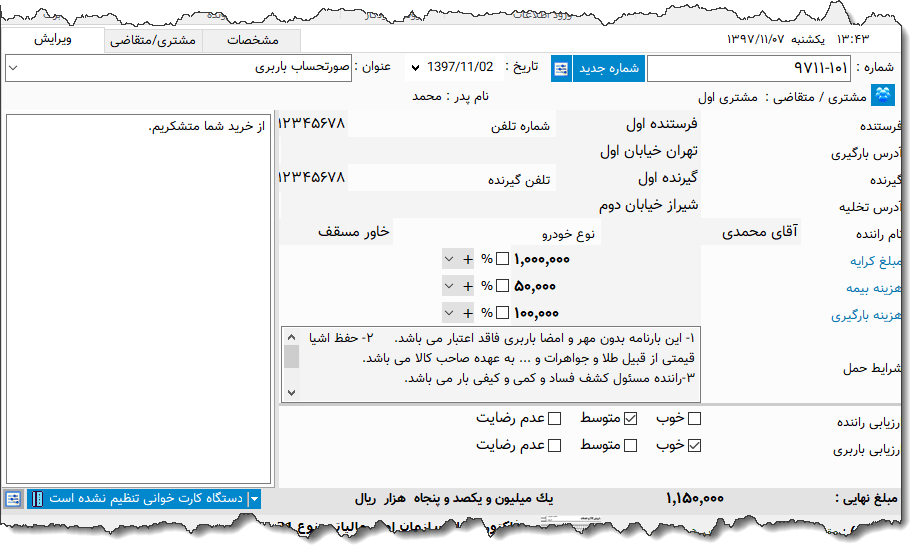Toggle percent checkbox for 1,000,000 amount
Image resolution: width=911 pixels, height=545 pixels.
tap(503, 259)
